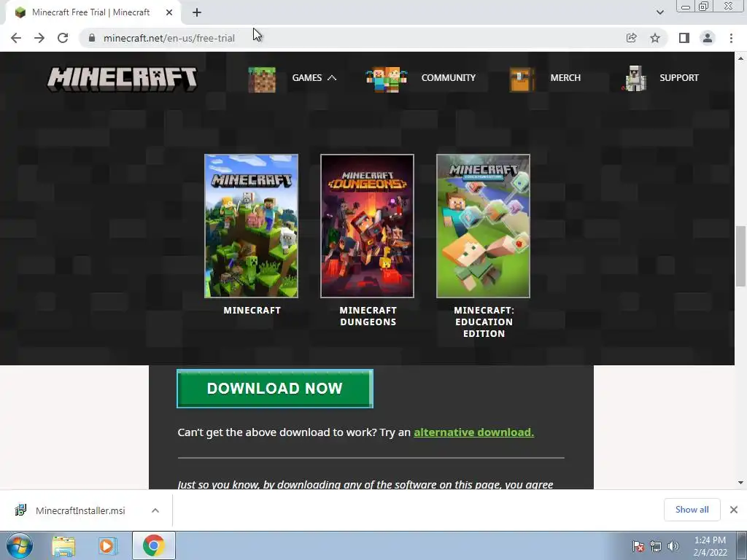747x560 pixels.
Task: Click the DOWNLOAD NOW button
Action: (x=275, y=389)
